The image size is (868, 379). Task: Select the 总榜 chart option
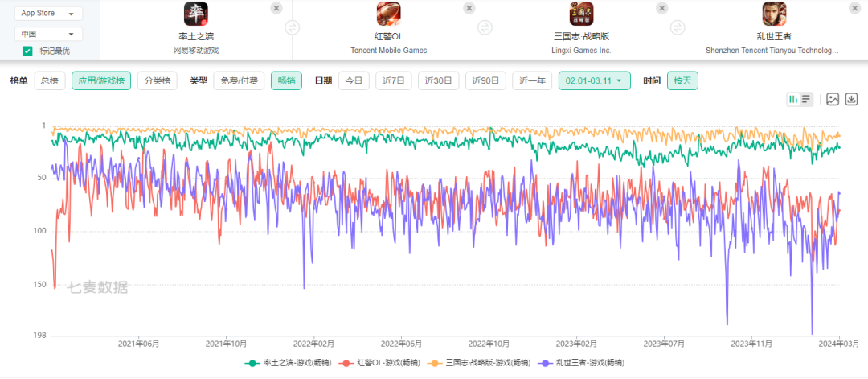coord(50,81)
